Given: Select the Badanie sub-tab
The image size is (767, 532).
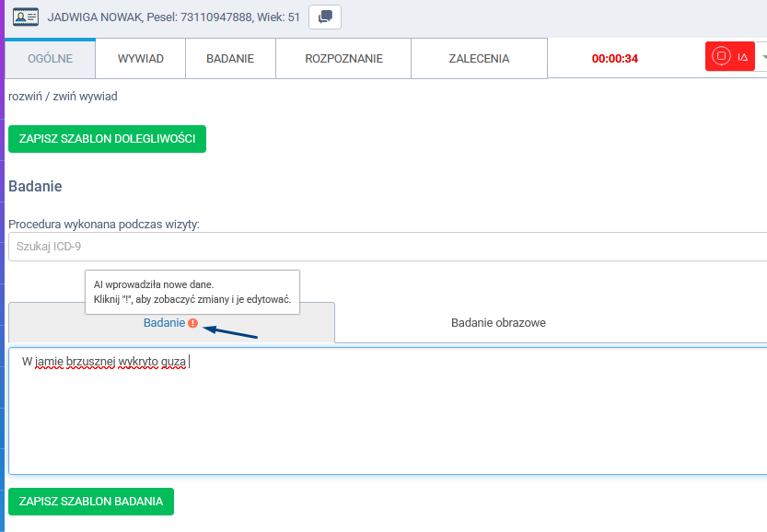Looking at the screenshot, I should coord(164,323).
